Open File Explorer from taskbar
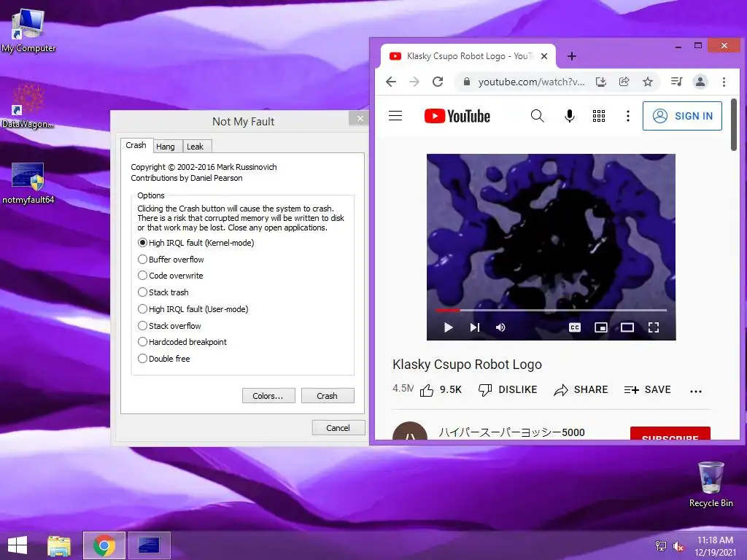This screenshot has height=560, width=747. [59, 545]
